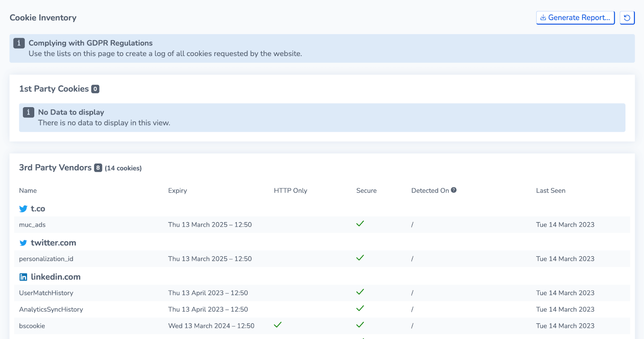
Task: Open the linkedin.com vendor heading
Action: (x=56, y=277)
